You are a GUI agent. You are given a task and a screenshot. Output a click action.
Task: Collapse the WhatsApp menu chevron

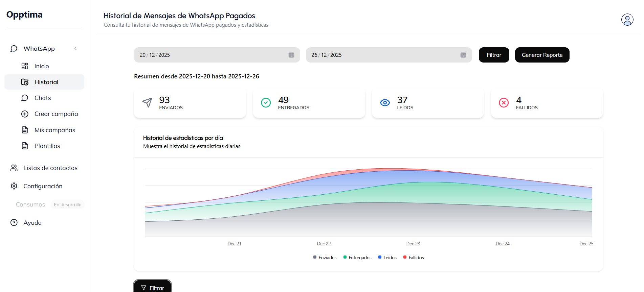(x=75, y=49)
